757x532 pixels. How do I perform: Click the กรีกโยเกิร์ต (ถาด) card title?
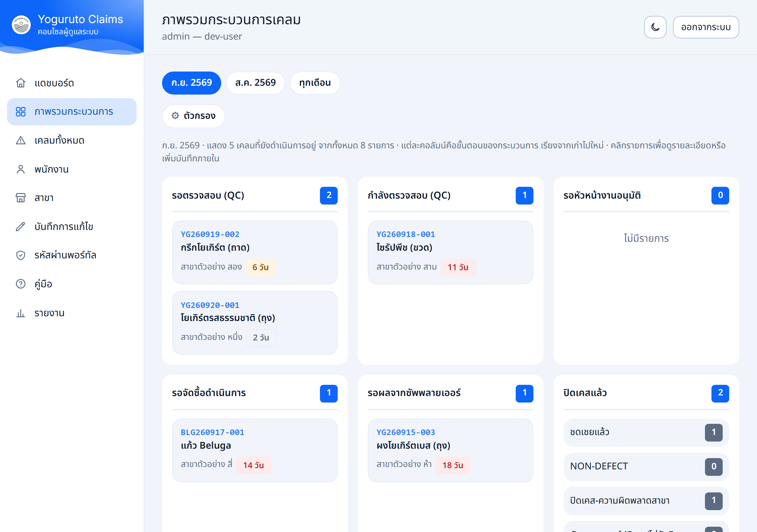[x=215, y=248]
